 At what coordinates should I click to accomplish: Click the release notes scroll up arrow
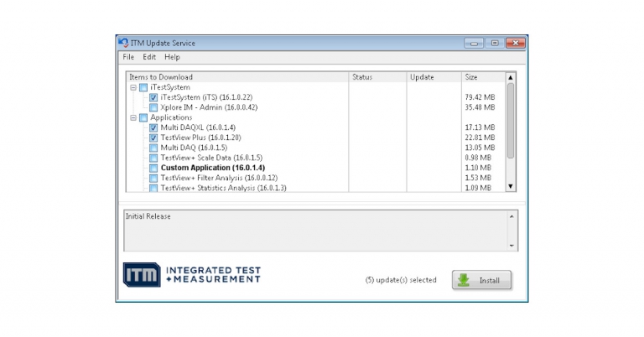[512, 216]
